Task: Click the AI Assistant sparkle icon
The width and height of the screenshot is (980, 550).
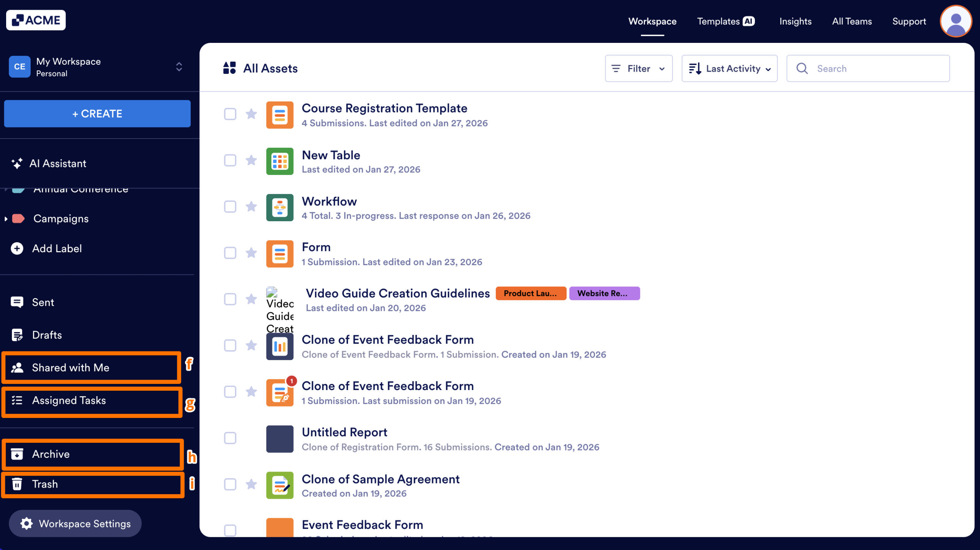Action: tap(17, 163)
